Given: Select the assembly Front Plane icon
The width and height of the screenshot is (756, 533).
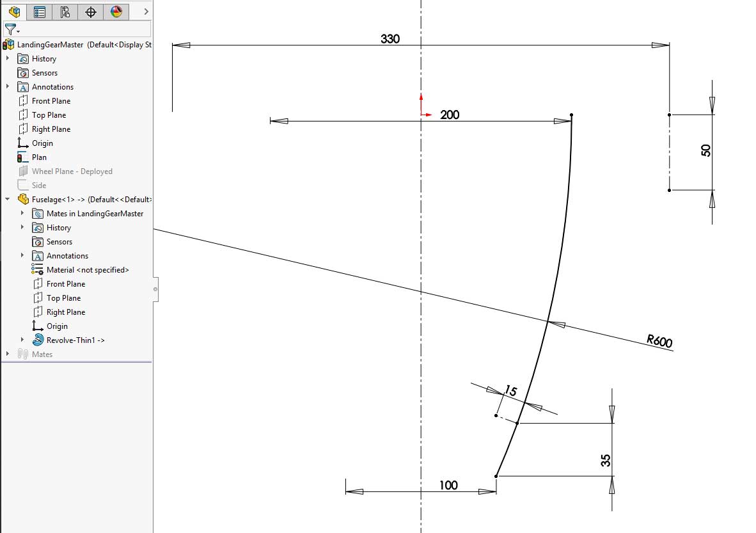Looking at the screenshot, I should click(x=22, y=101).
